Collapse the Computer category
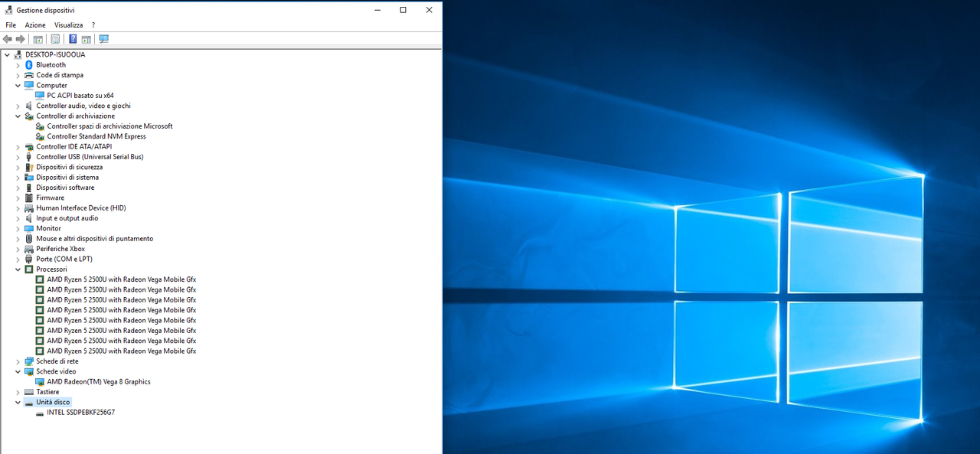This screenshot has width=980, height=454. 18,86
